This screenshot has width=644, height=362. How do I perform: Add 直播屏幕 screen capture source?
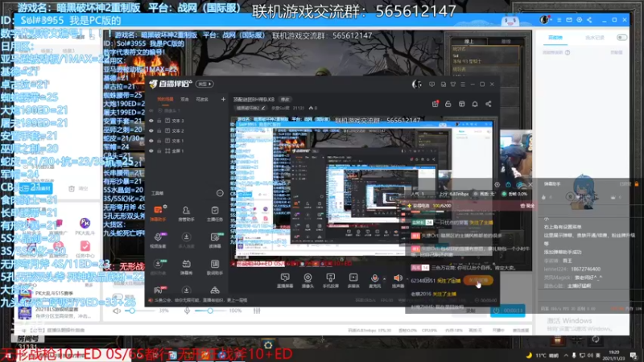click(x=285, y=280)
